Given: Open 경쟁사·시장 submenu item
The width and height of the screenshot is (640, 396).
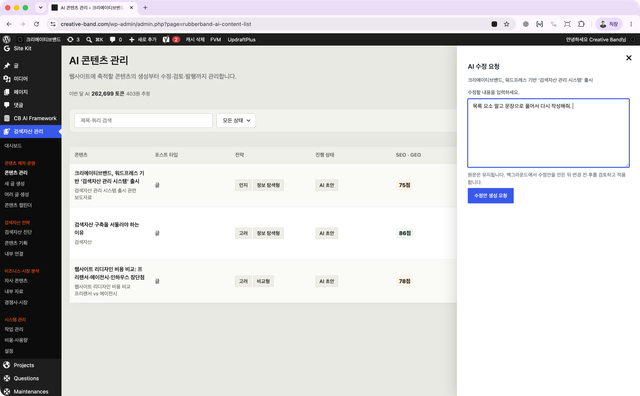Looking at the screenshot, I should [16, 302].
